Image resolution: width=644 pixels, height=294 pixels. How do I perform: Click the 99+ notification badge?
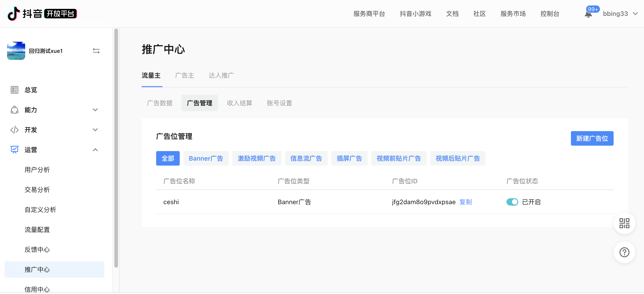[x=593, y=9]
